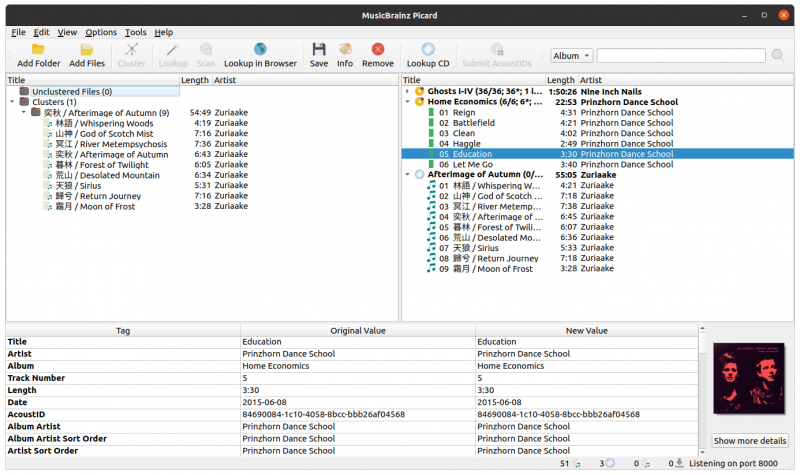The image size is (800, 475).
Task: Click the Lookup CD disc icon
Action: point(428,49)
